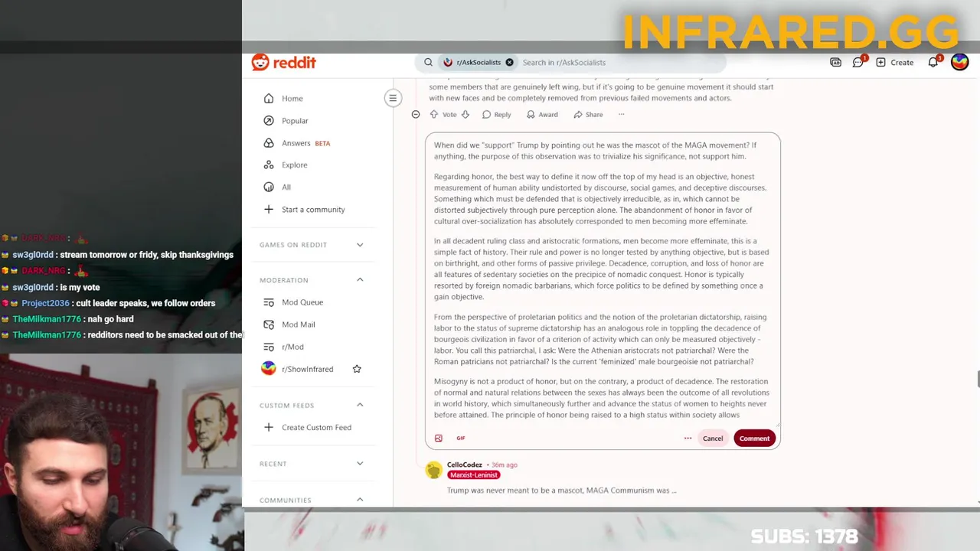980x551 pixels.
Task: Expand Games on Reddit section
Action: [360, 245]
